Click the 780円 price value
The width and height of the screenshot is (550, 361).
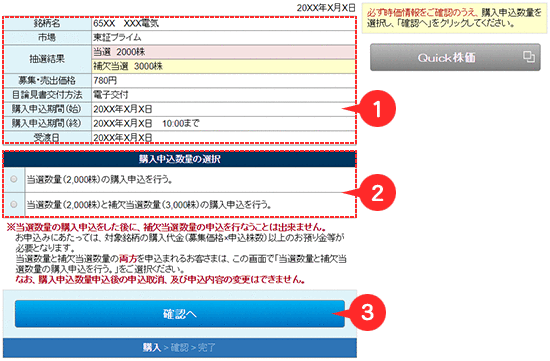tap(105, 81)
